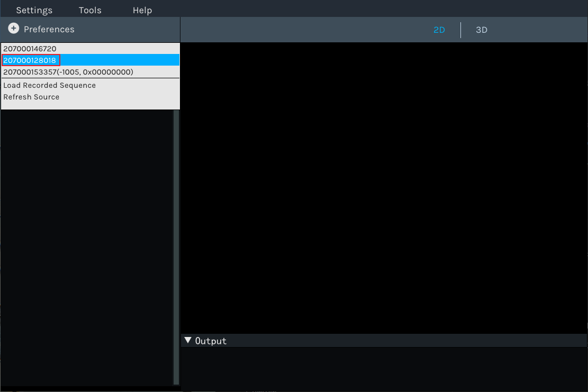Viewport: 588px width, 392px height.
Task: Open the Help menu
Action: click(x=142, y=10)
